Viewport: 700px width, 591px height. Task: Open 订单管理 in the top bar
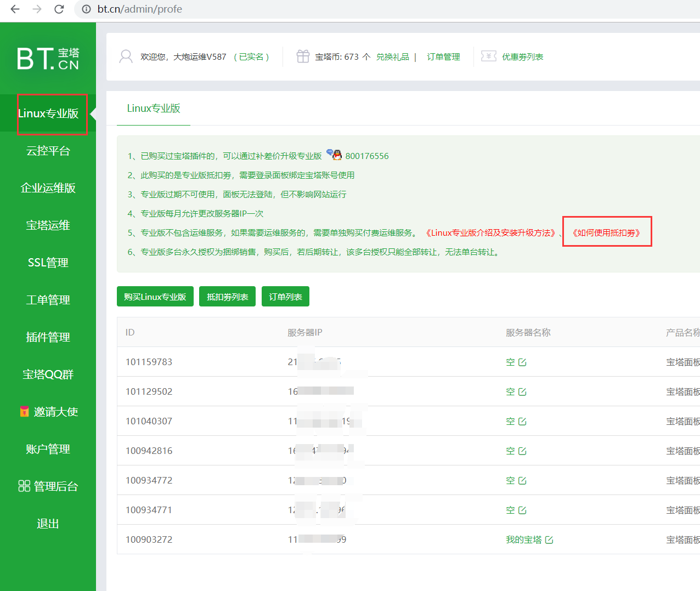click(443, 57)
